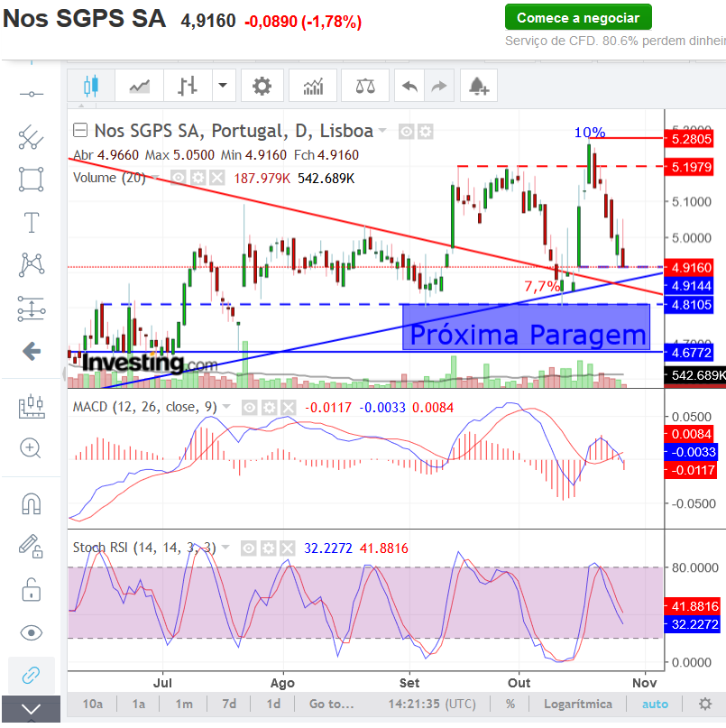The width and height of the screenshot is (726, 728).
Task: Redo the chart action
Action: [439, 86]
